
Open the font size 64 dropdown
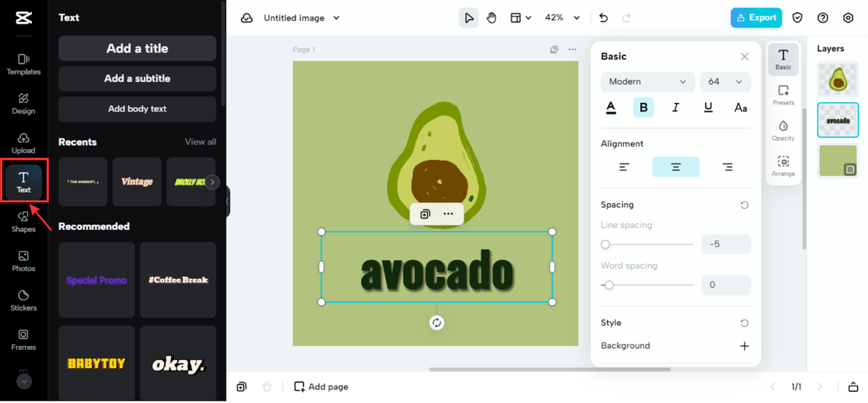[726, 82]
